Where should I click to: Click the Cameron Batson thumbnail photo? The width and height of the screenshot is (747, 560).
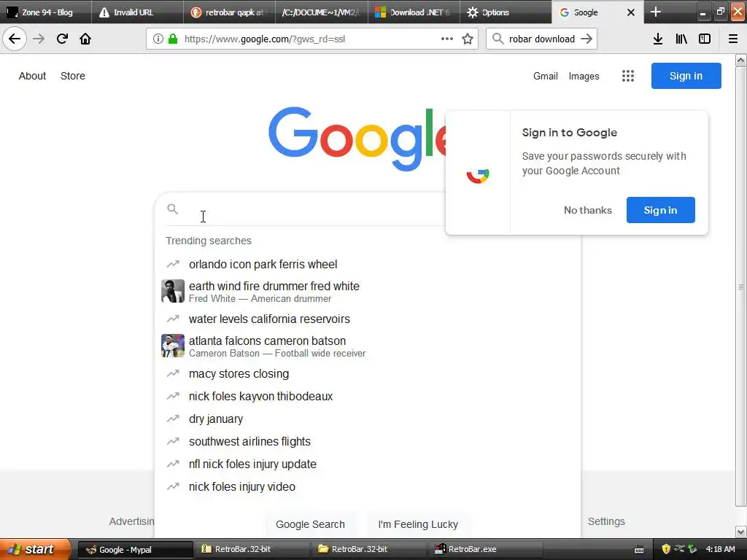(x=172, y=346)
